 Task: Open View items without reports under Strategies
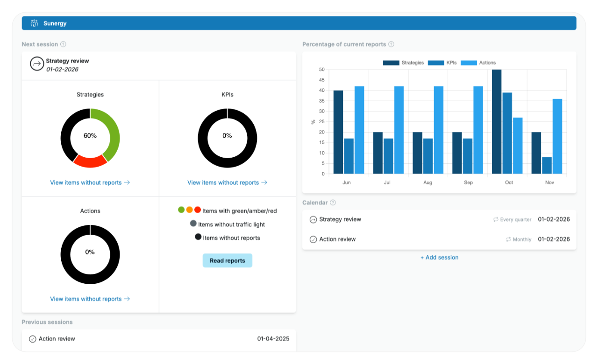coord(90,182)
